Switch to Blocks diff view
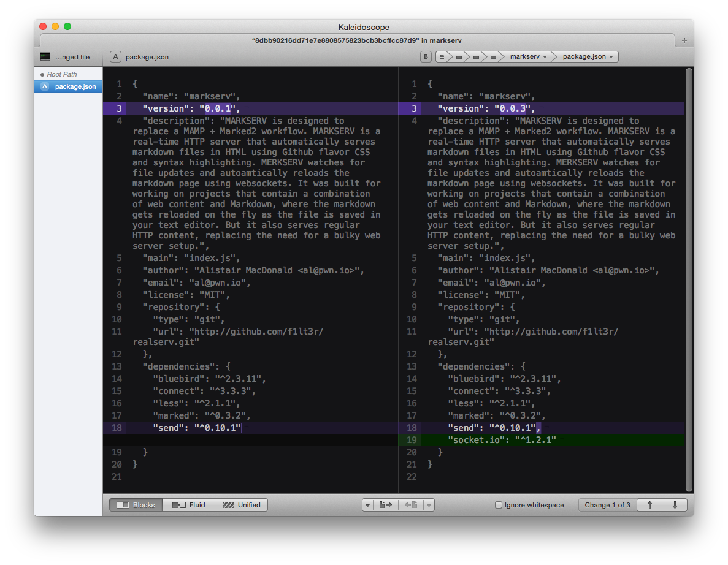Screen dimensions: 728x565 click(x=136, y=505)
